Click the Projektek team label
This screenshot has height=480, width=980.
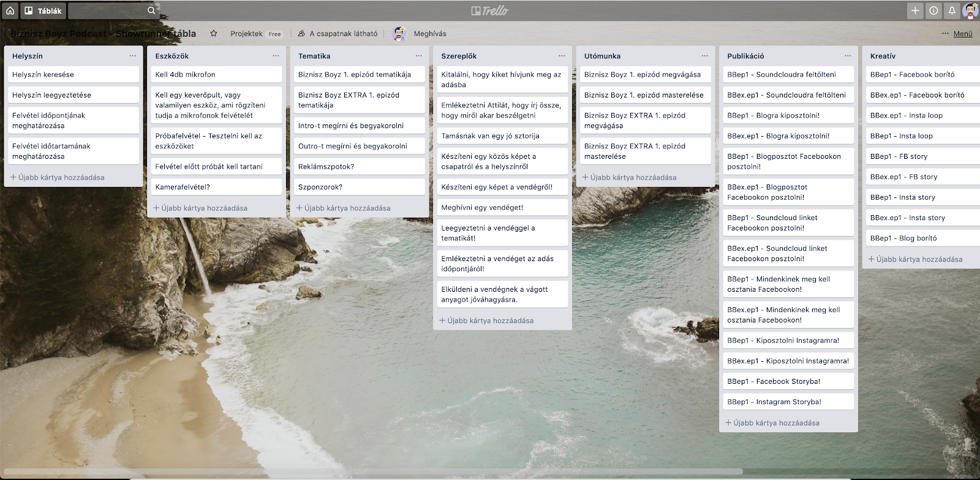click(x=246, y=34)
